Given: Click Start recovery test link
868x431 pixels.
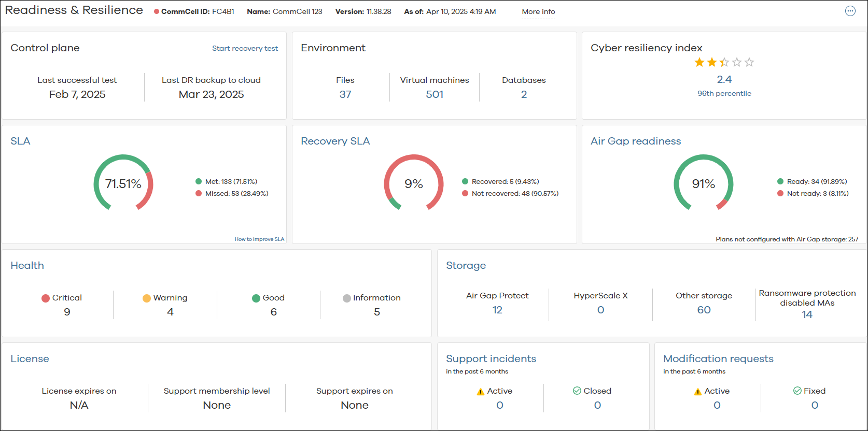Looking at the screenshot, I should click(245, 48).
